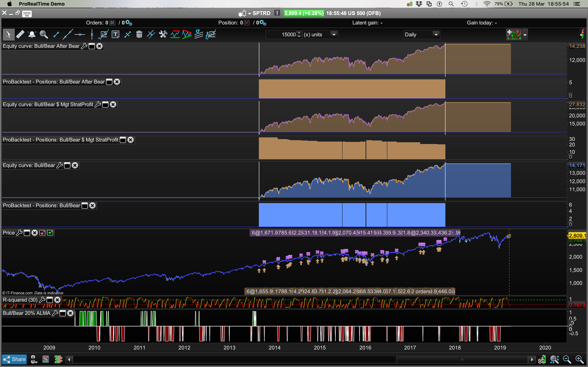Screen dimensions: 588x367
Task: Click the SPTRD instrument info button
Action: point(277,13)
